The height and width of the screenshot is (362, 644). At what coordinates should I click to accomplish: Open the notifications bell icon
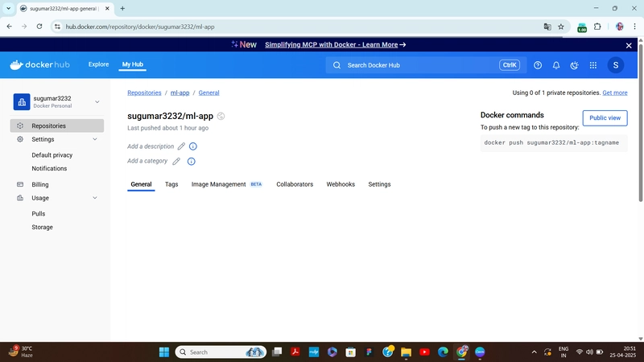coord(556,65)
